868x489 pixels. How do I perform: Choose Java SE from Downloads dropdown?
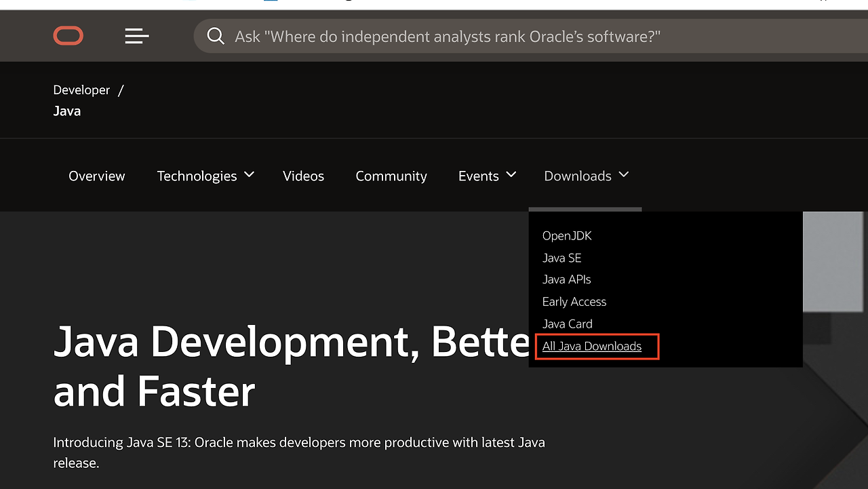click(562, 258)
